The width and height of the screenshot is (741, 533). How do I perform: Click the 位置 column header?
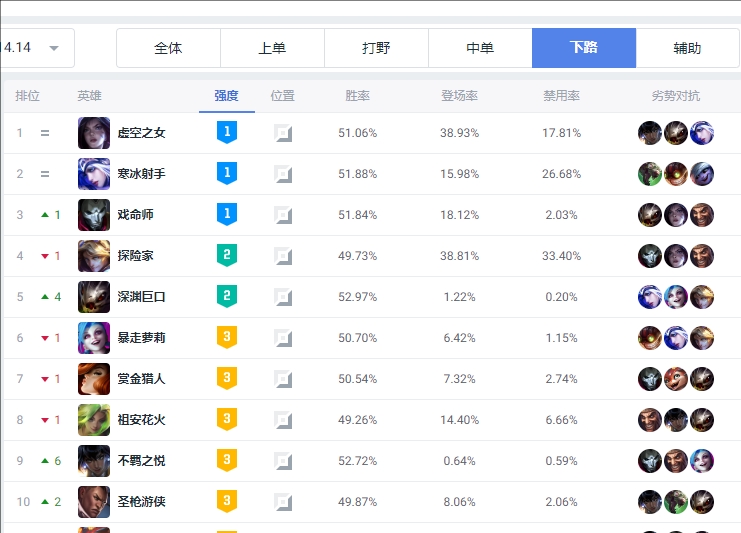point(283,96)
